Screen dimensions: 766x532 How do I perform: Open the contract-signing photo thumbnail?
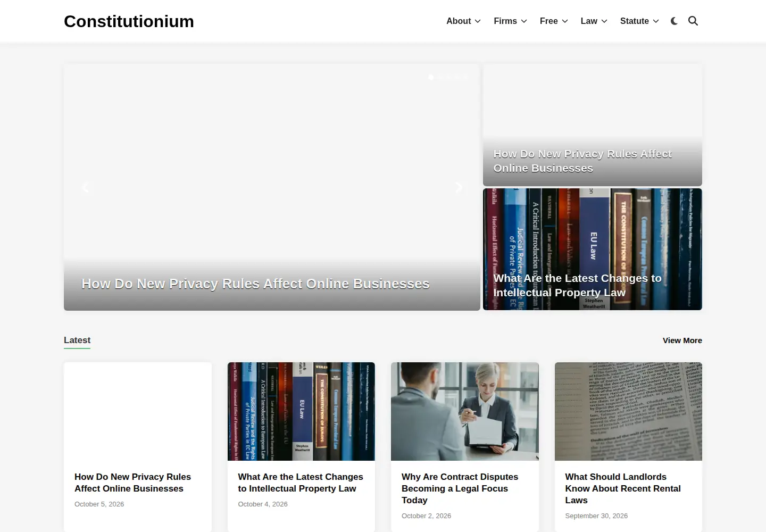point(465,411)
